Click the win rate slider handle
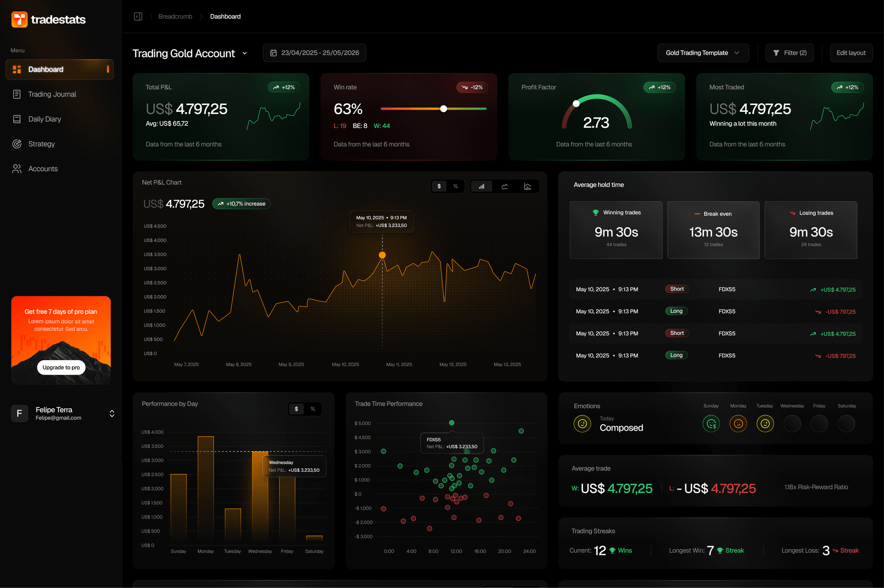This screenshot has width=884, height=588. pyautogui.click(x=443, y=109)
